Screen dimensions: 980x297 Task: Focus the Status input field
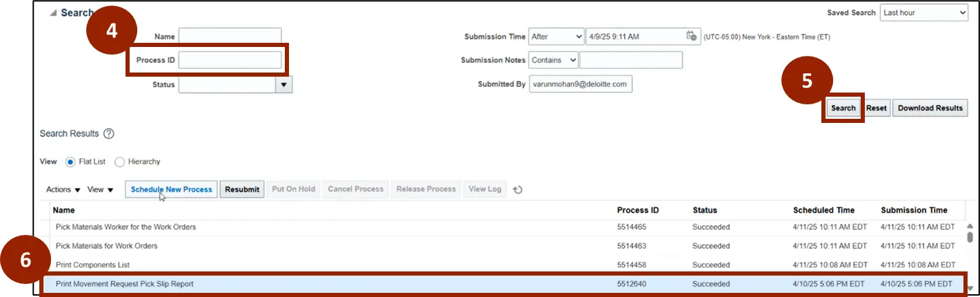tap(227, 84)
